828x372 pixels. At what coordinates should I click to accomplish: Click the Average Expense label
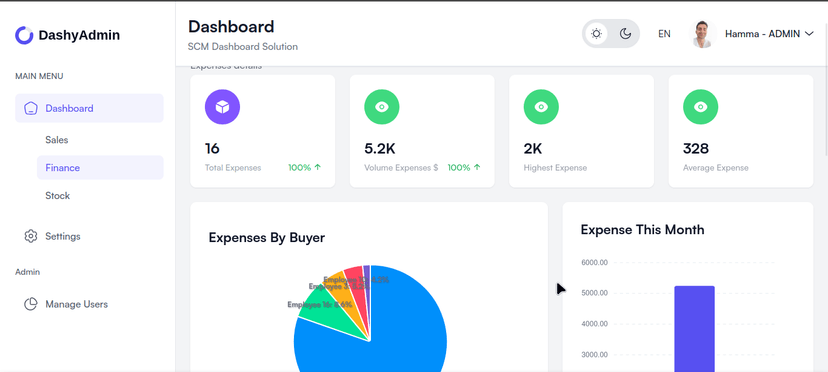(716, 168)
